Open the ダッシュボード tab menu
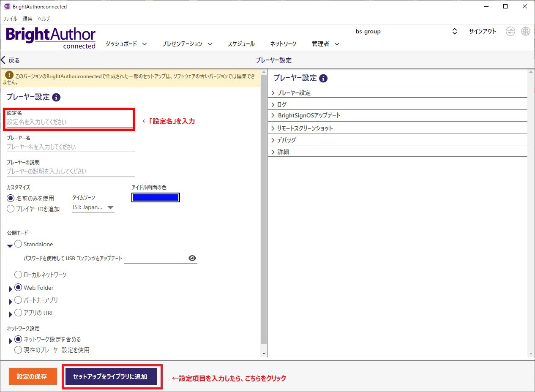Image resolution: width=535 pixels, height=392 pixels. tap(126, 44)
